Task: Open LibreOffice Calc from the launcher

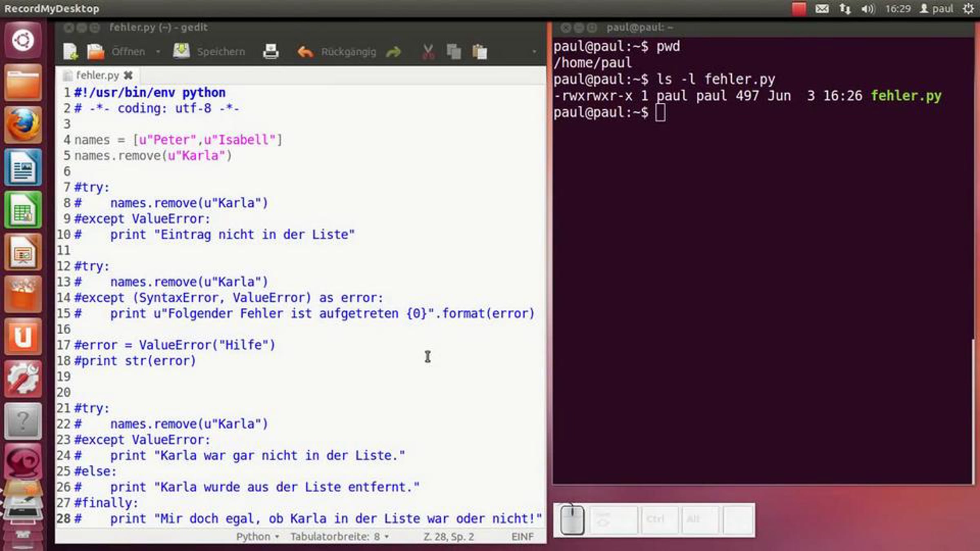Action: click(x=23, y=210)
